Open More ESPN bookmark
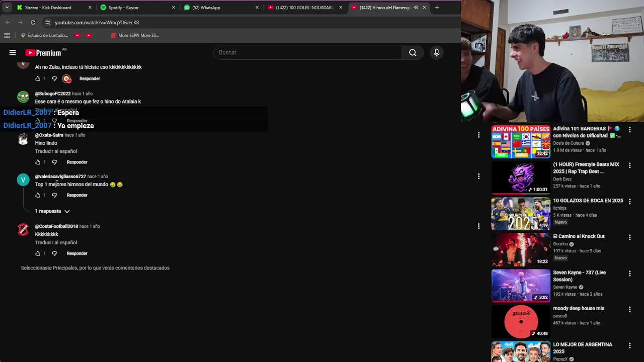The image size is (644, 362). [x=134, y=35]
